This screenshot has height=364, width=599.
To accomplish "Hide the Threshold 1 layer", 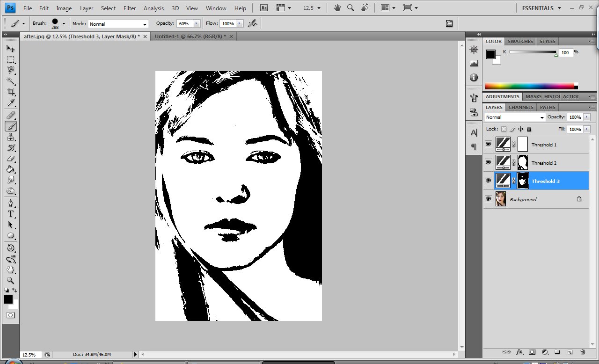I will 488,145.
